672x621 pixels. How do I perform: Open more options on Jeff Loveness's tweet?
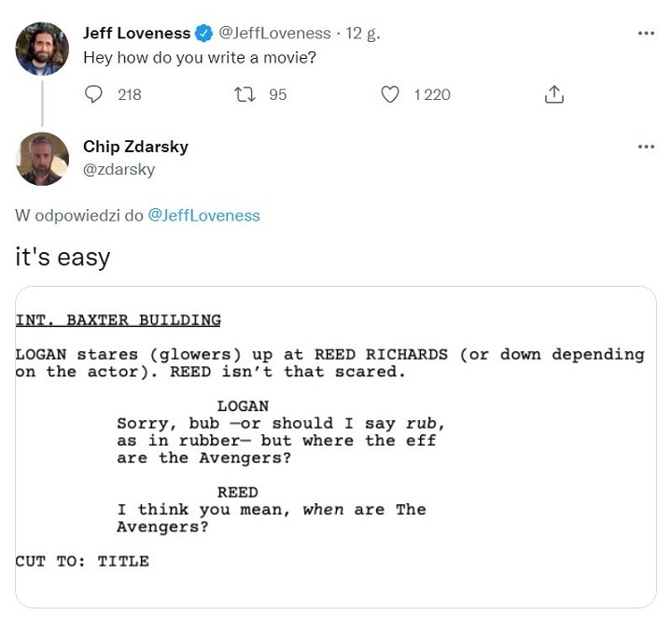click(x=646, y=34)
